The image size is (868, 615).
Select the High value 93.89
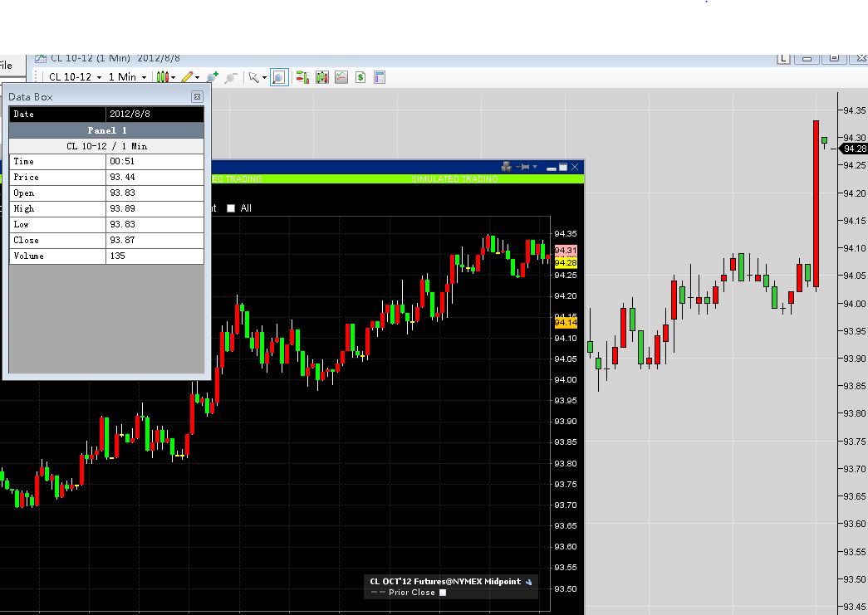coord(154,208)
